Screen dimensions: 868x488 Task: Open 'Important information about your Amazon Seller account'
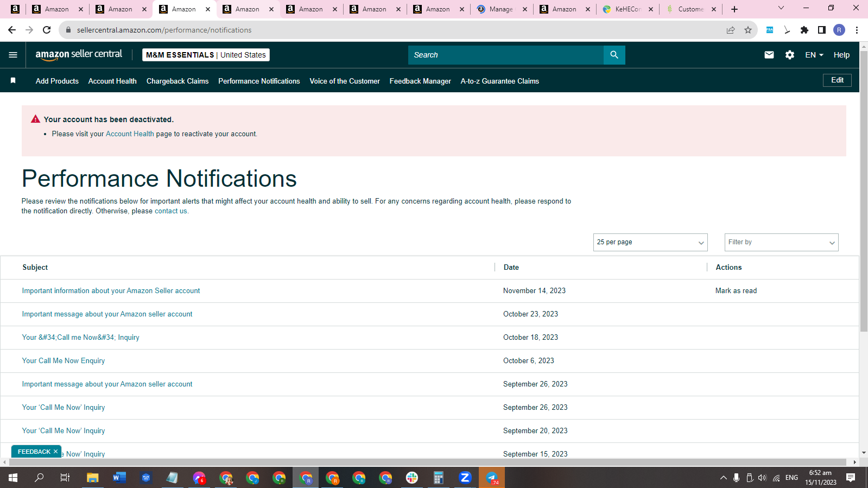tap(111, 291)
